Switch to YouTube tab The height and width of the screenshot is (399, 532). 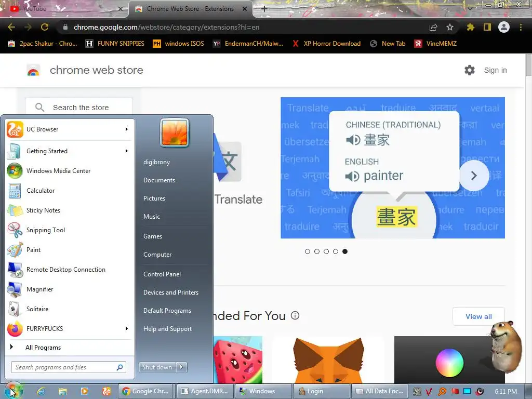[x=64, y=9]
